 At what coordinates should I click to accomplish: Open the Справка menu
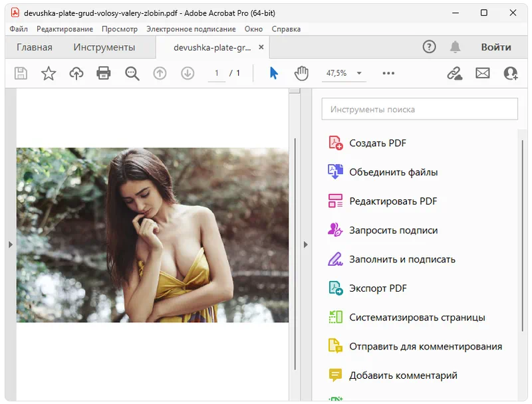click(286, 29)
